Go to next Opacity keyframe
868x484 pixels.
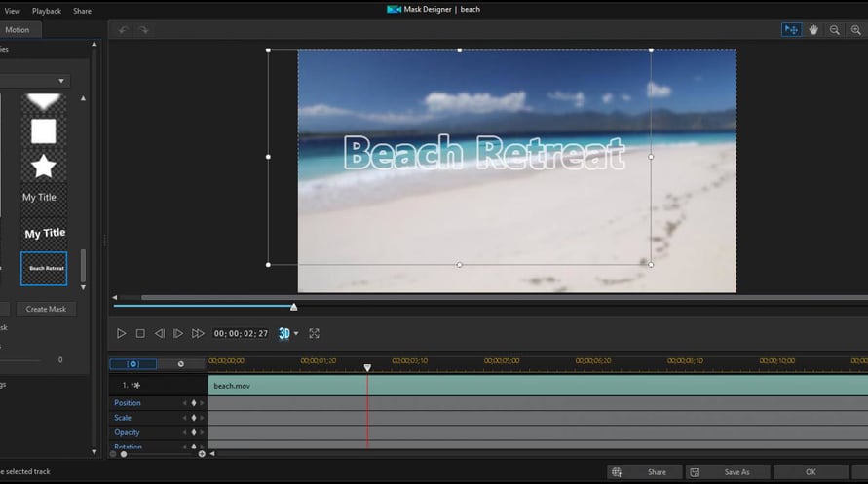pos(202,432)
